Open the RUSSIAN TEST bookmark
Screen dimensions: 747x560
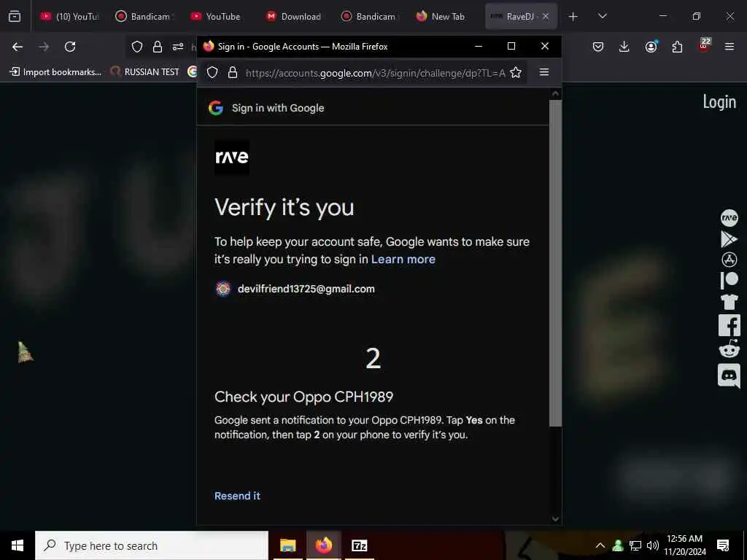click(x=145, y=72)
